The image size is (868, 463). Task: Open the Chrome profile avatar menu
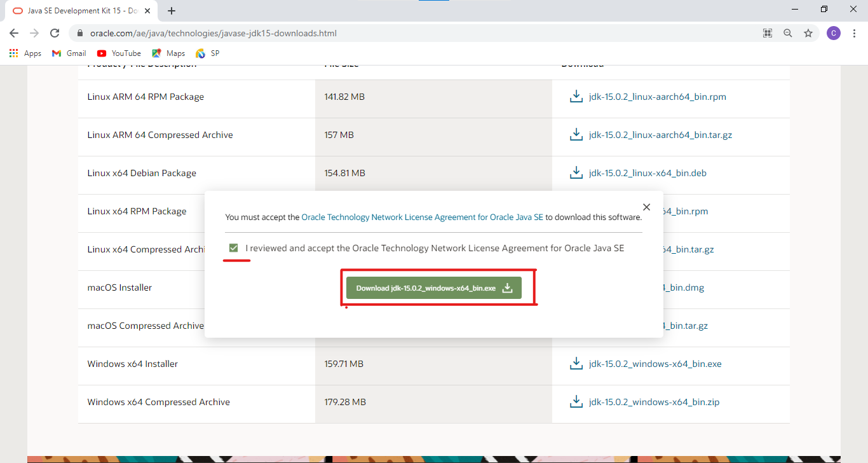point(833,33)
